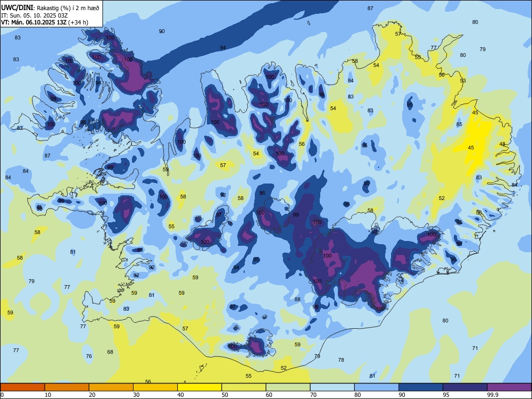This screenshot has height=399, width=532.
Task: Click the '88' humidity value on map
Action: point(297,299)
